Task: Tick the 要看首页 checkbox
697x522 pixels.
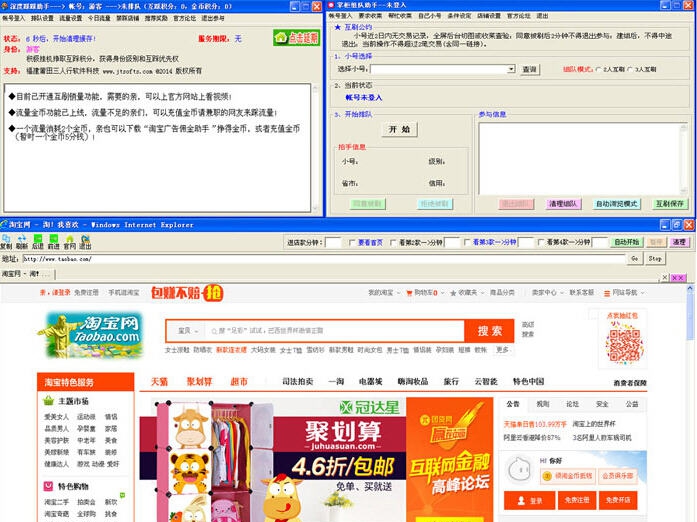Action: pos(353,242)
